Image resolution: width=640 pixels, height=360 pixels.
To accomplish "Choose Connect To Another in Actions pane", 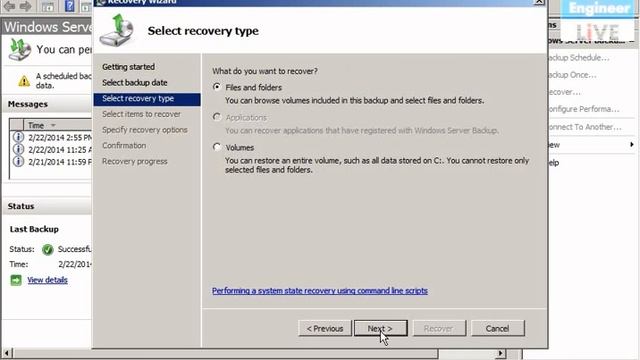I will tap(585, 127).
